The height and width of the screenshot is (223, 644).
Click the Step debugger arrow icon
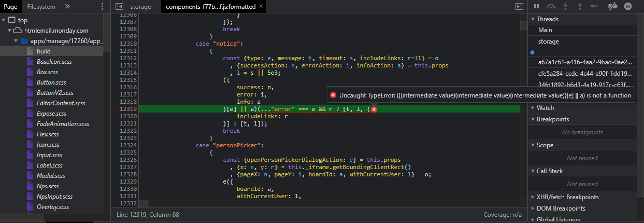594,6
